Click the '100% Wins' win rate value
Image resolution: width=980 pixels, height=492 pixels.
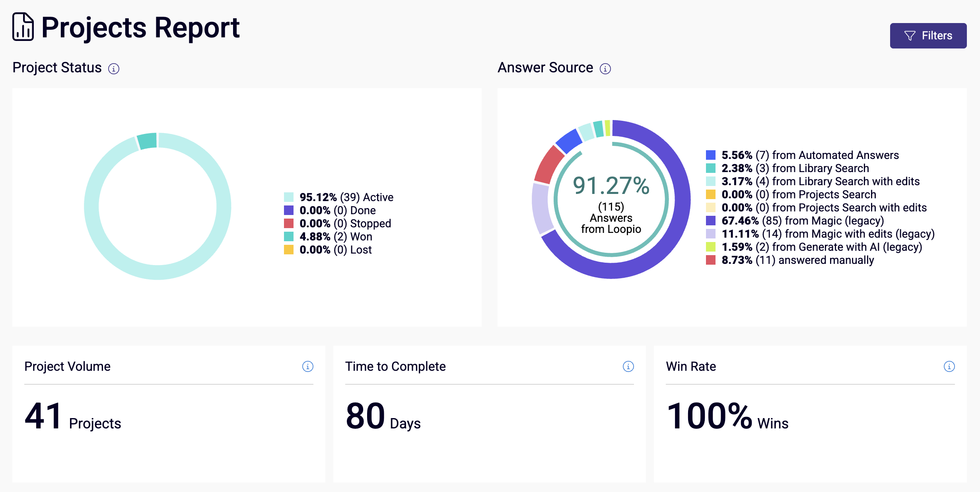(727, 416)
